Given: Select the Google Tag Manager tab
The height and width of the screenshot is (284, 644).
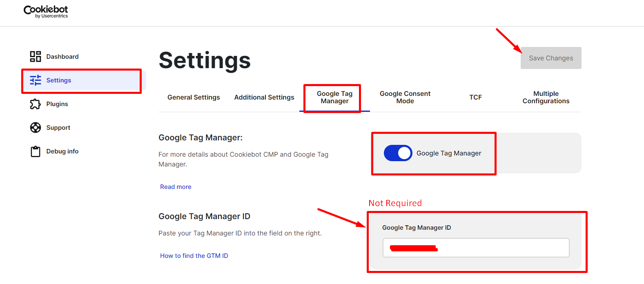Looking at the screenshot, I should tap(334, 97).
